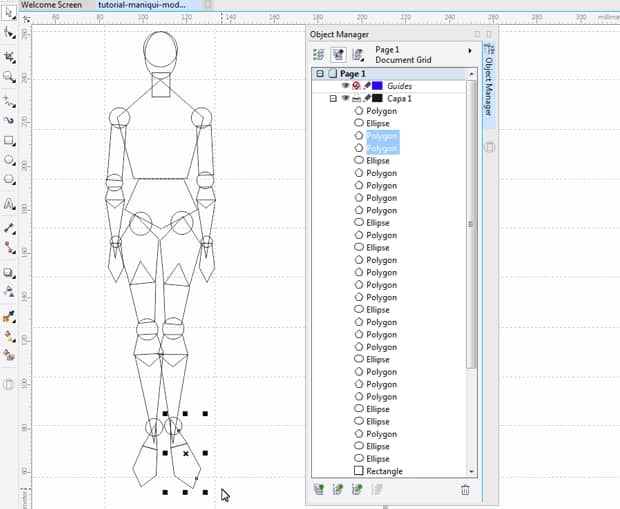This screenshot has height=509, width=620.
Task: Click Show Object Properties icon
Action: [319, 51]
